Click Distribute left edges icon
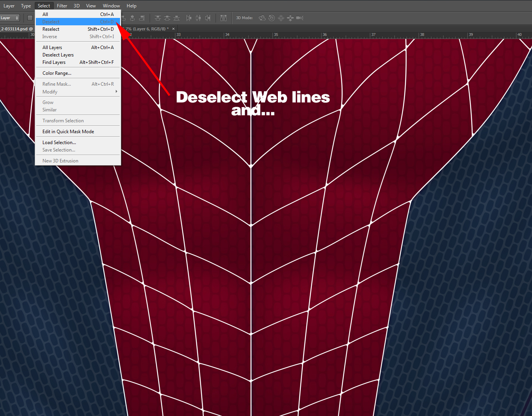Viewport: 532px width, 416px height. (189, 18)
